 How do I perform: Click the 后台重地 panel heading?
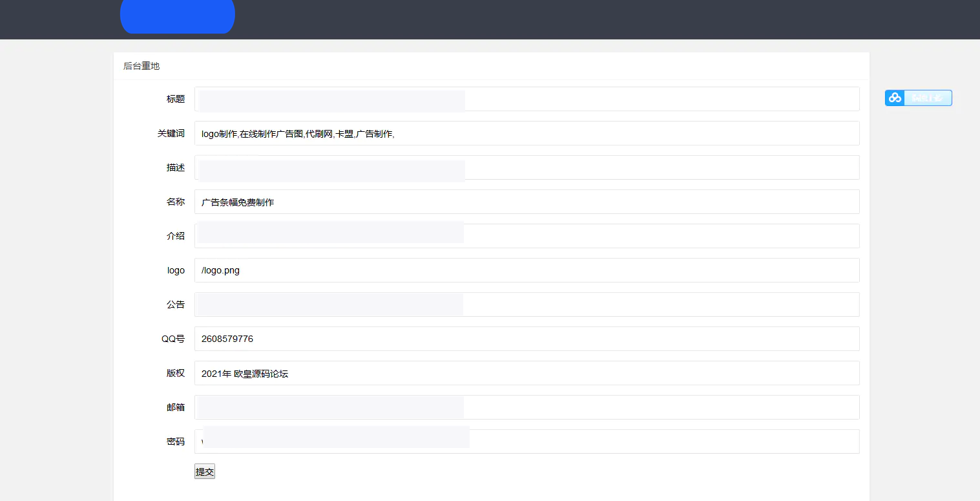click(141, 66)
